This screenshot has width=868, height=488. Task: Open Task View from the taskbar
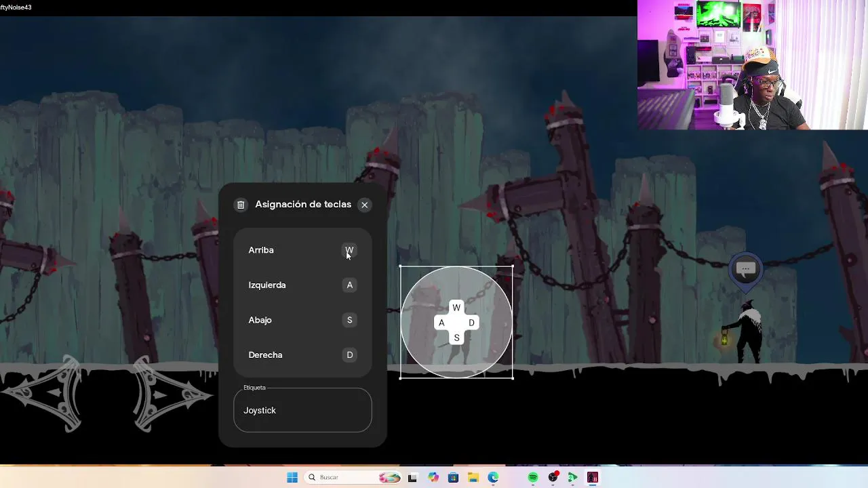[412, 477]
